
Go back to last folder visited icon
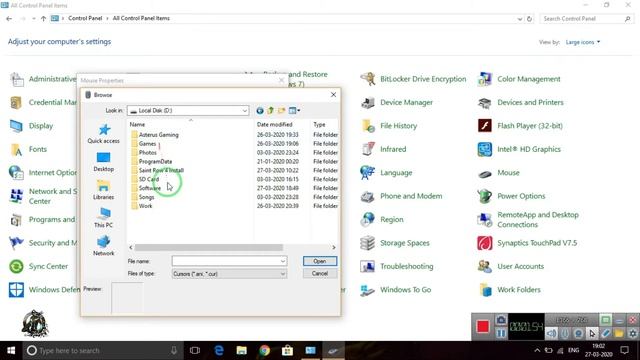[x=260, y=111]
